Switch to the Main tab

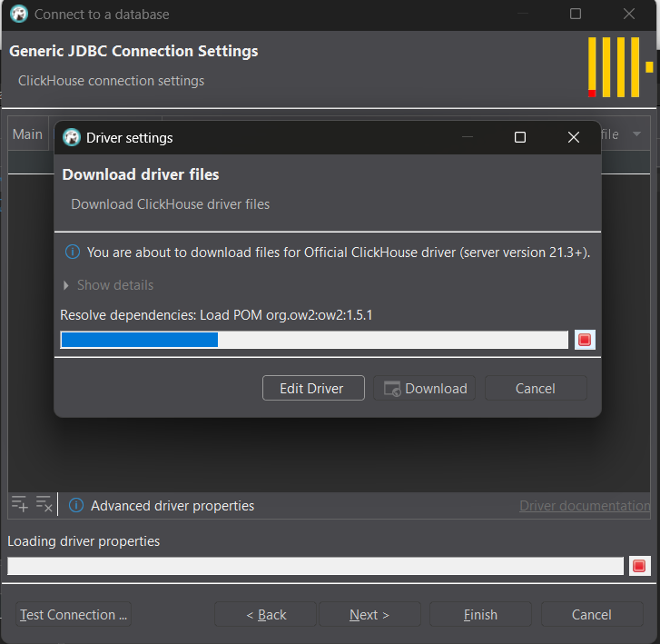coord(27,134)
